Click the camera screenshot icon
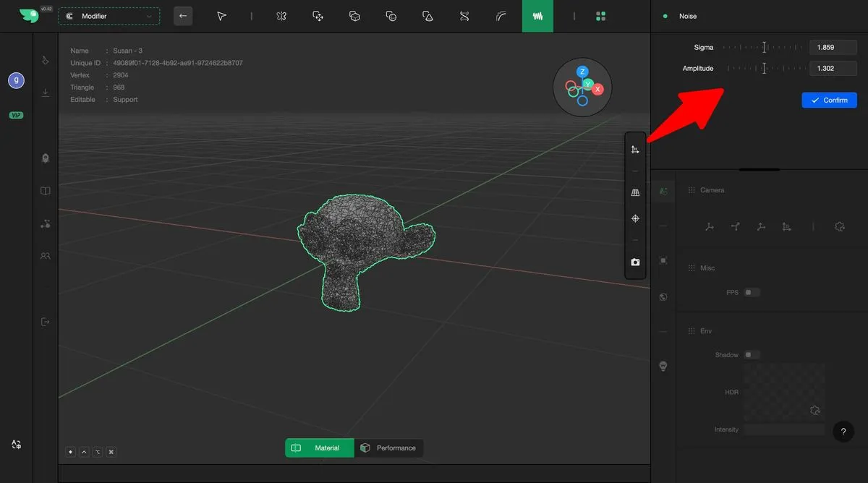 [635, 262]
